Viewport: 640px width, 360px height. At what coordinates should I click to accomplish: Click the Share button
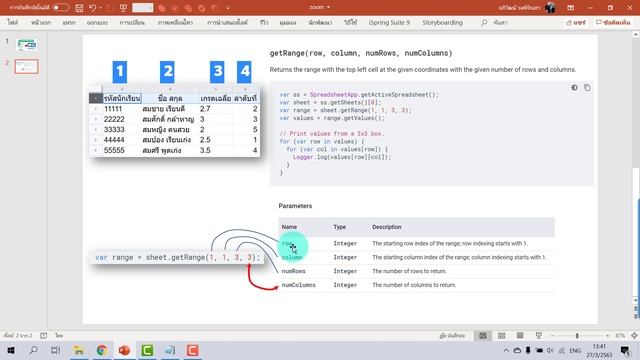tap(576, 22)
